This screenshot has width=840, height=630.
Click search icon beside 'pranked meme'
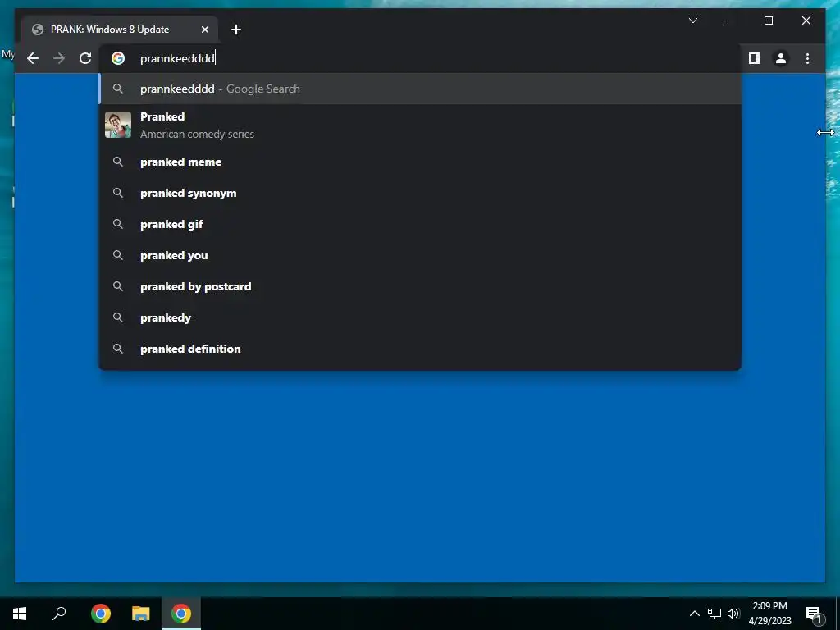[x=118, y=162]
